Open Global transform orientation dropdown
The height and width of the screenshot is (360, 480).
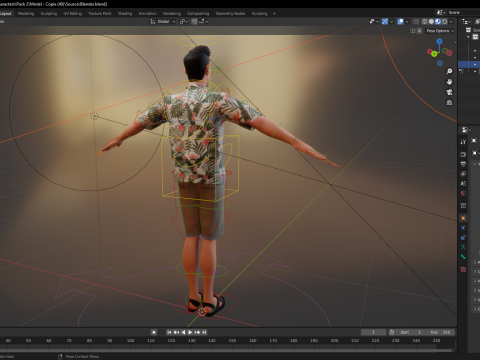pyautogui.click(x=162, y=21)
